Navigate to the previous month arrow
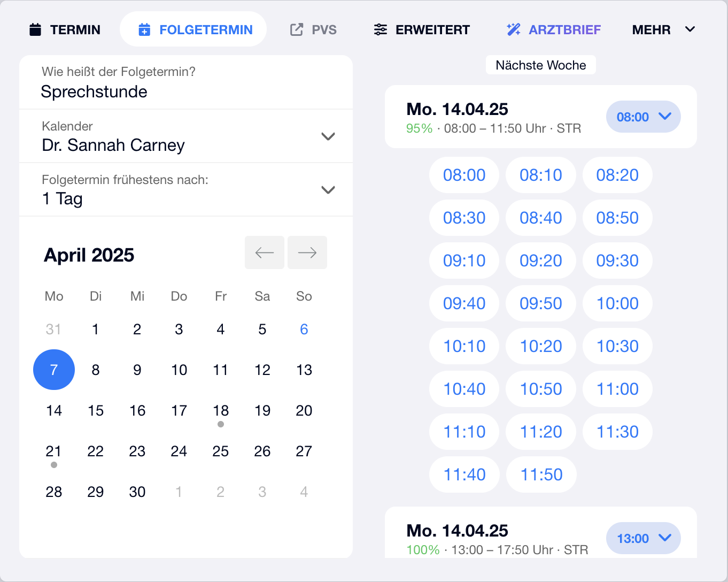 pos(265,252)
